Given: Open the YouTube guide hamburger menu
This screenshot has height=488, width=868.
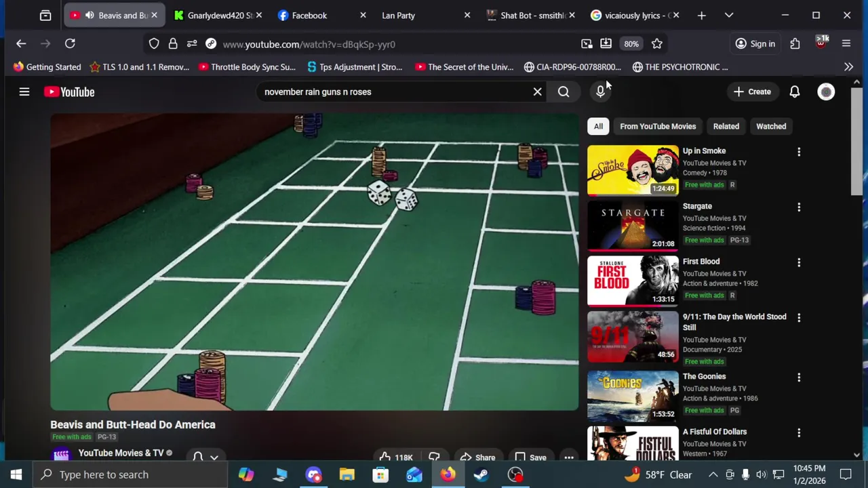Looking at the screenshot, I should 24,91.
